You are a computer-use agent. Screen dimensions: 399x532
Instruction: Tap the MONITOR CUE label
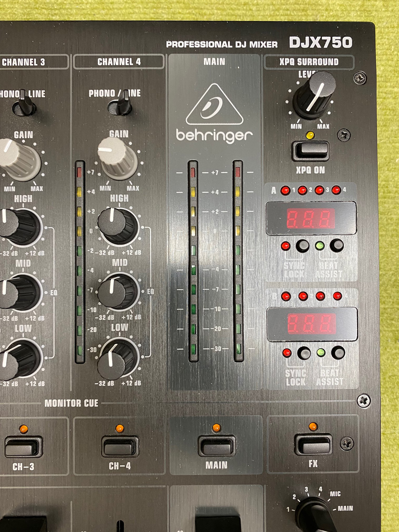[71, 403]
